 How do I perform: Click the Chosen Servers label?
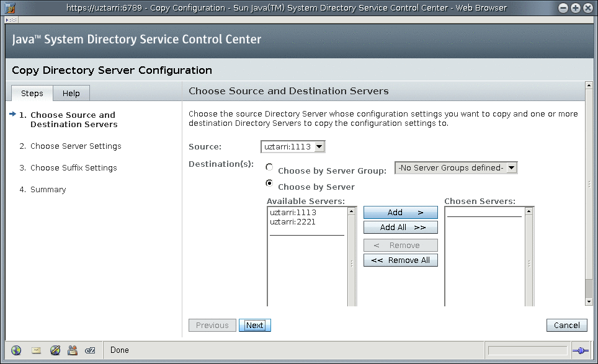(480, 202)
